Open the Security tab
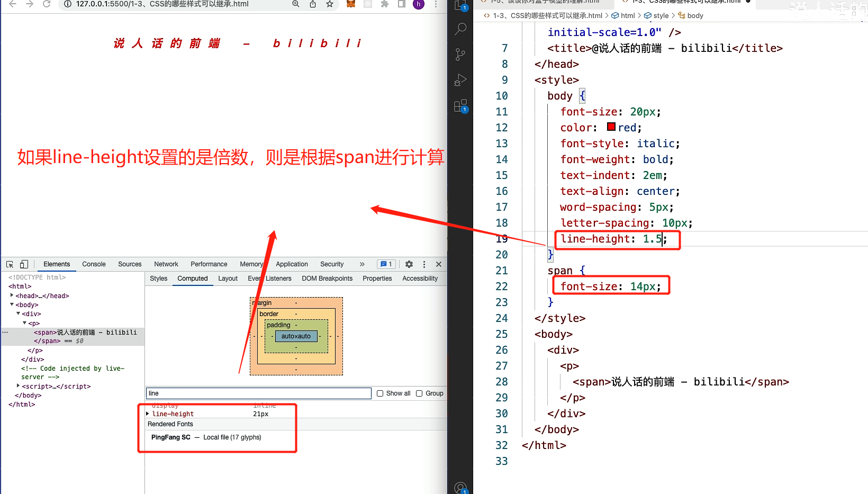868x494 pixels. tap(332, 264)
